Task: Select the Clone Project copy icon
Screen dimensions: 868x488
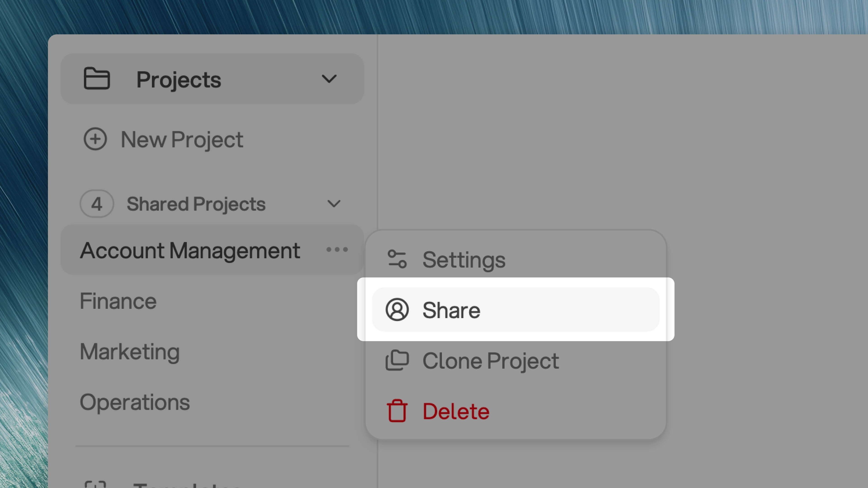Action: [x=397, y=360]
